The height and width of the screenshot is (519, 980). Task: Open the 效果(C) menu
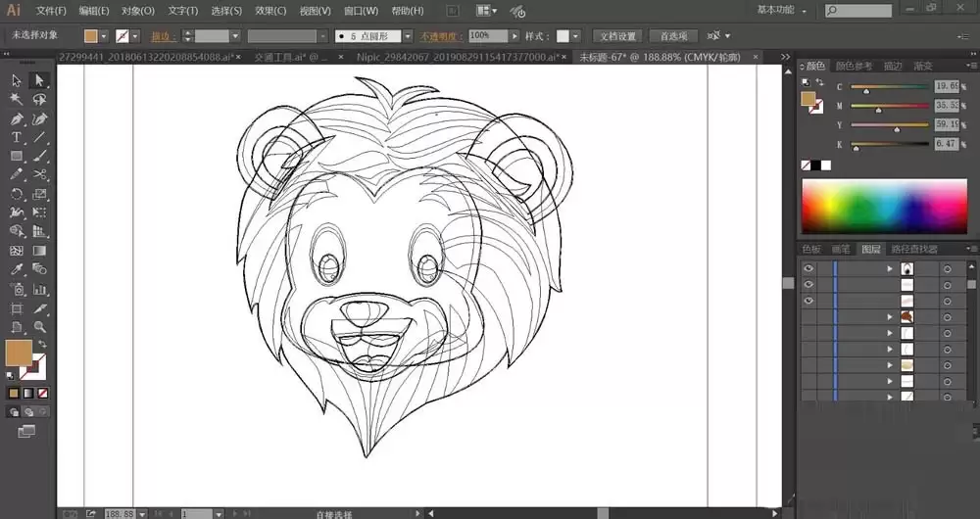click(270, 11)
